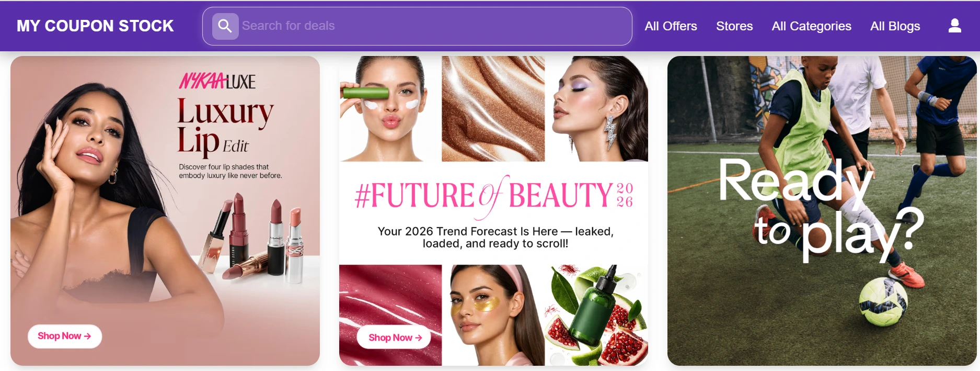Open All Categories in the navigation

point(811,26)
